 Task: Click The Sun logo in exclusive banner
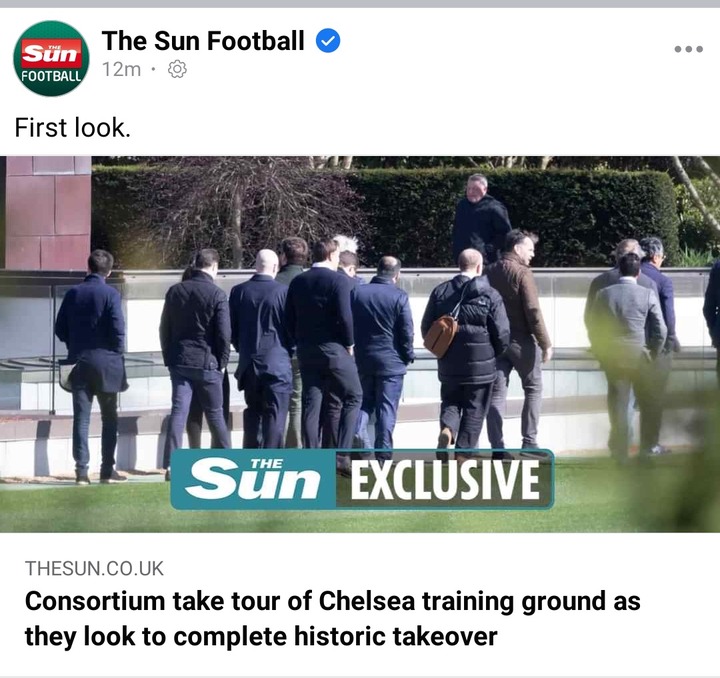253,480
